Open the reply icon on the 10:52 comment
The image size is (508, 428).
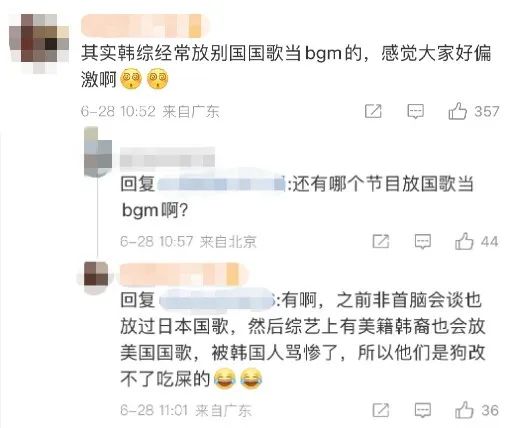point(415,111)
